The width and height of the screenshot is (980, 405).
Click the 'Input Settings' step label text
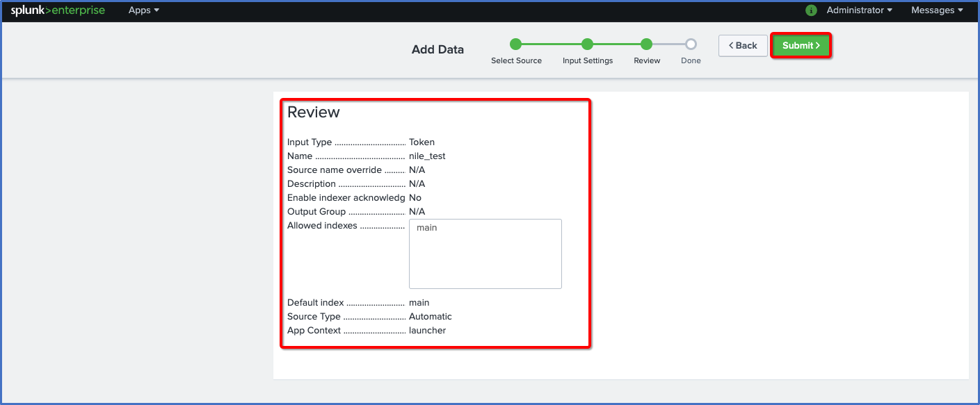point(588,61)
